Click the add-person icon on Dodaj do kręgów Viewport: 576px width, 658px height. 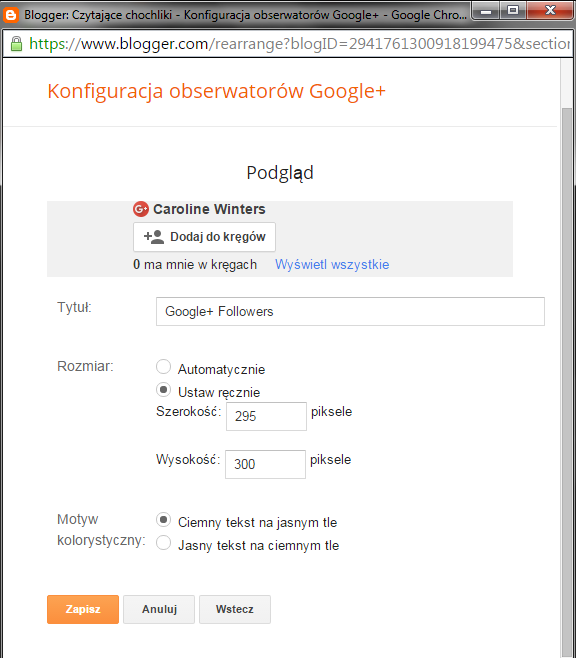[x=154, y=237]
